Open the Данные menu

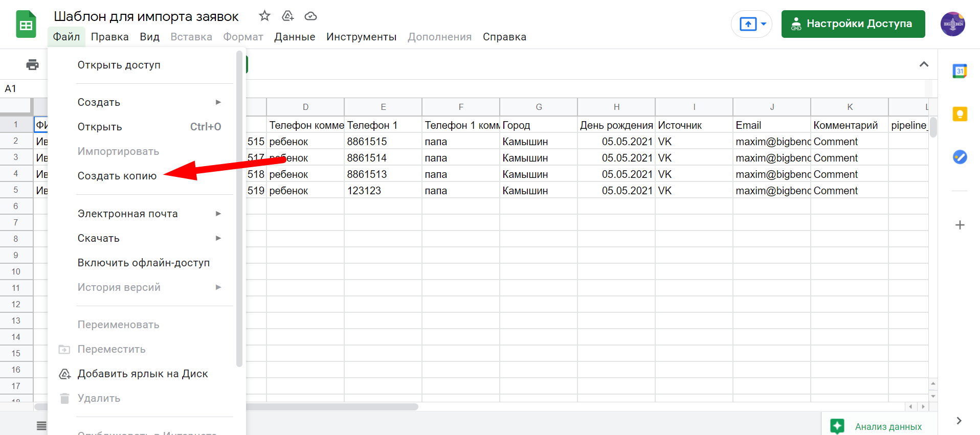(x=295, y=37)
